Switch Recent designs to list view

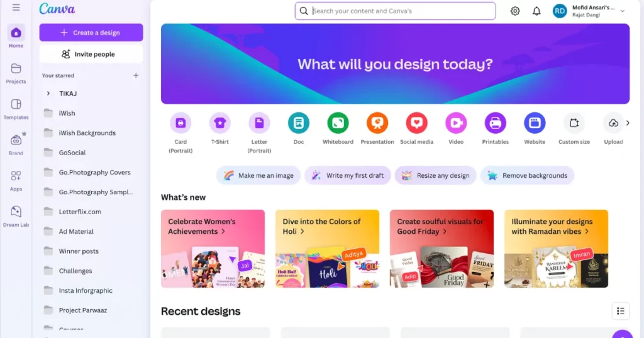pyautogui.click(x=621, y=311)
